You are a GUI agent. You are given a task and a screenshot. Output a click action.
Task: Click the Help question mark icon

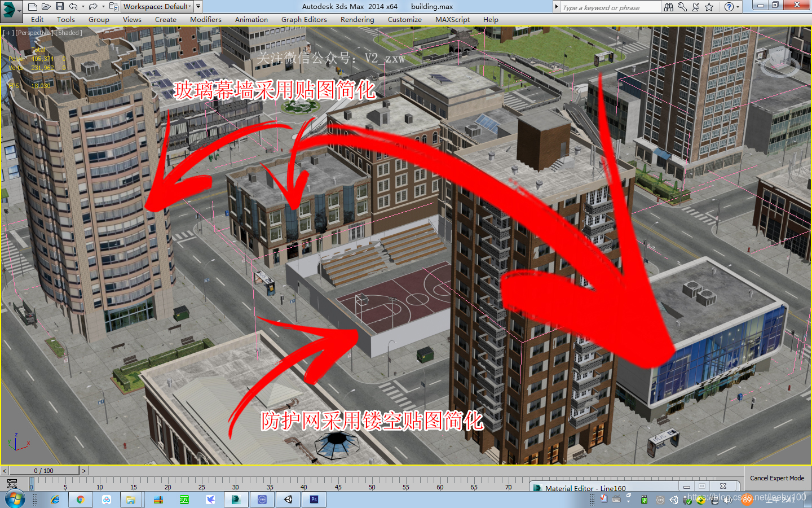point(729,7)
